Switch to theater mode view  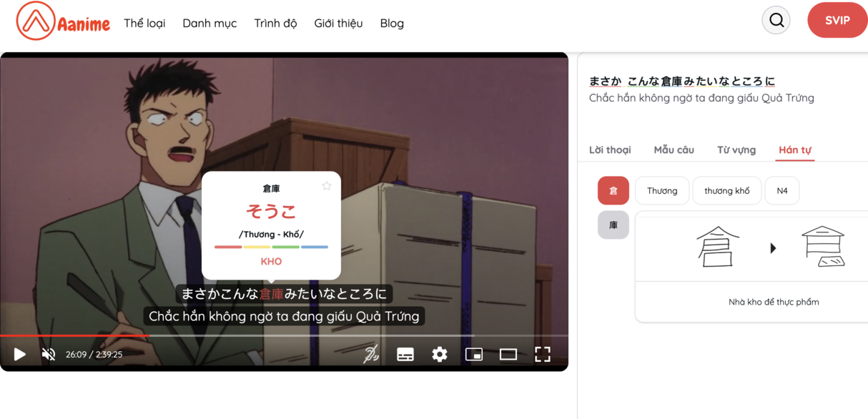click(x=508, y=355)
